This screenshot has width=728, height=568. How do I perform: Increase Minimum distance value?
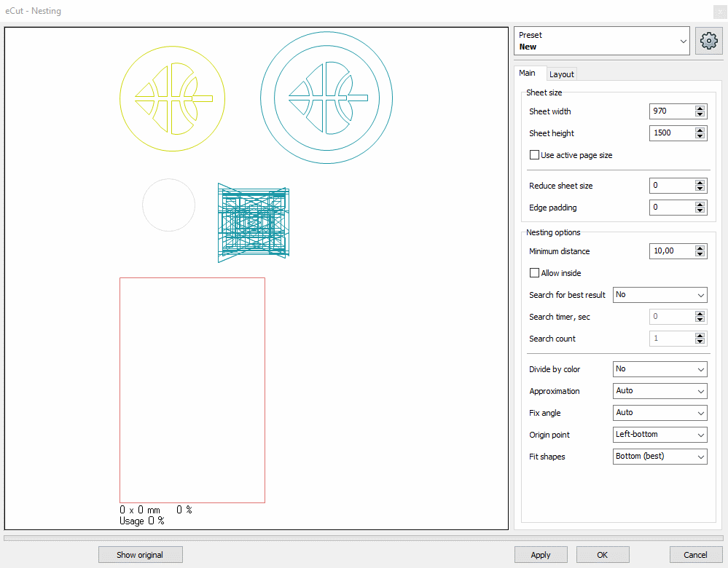700,248
